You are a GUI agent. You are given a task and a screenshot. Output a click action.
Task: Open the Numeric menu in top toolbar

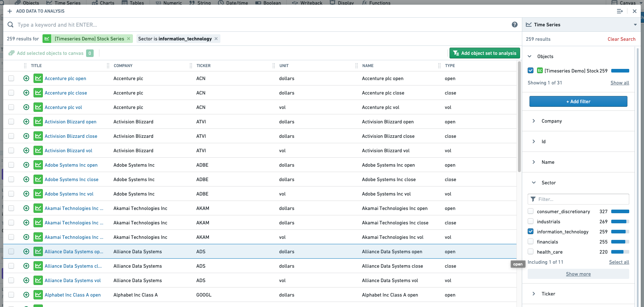(169, 3)
